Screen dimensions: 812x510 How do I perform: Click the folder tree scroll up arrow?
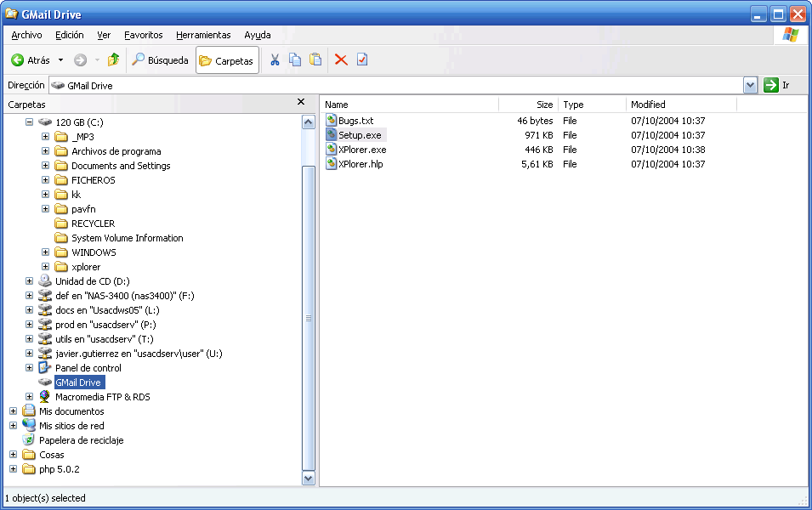tap(308, 122)
